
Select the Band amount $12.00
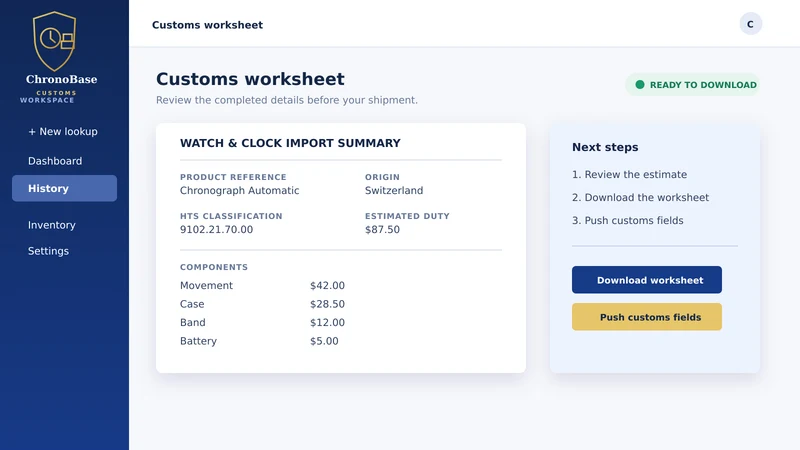click(x=328, y=322)
